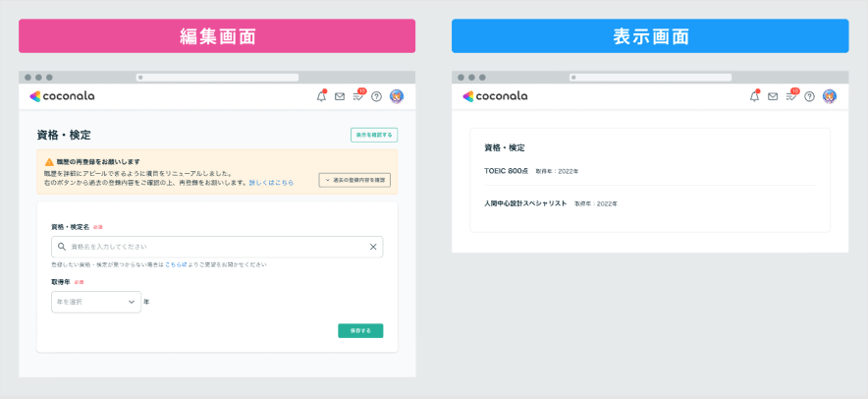Follow the 詳しくはこちら link in warning banner
Image resolution: width=868 pixels, height=399 pixels.
(271, 183)
